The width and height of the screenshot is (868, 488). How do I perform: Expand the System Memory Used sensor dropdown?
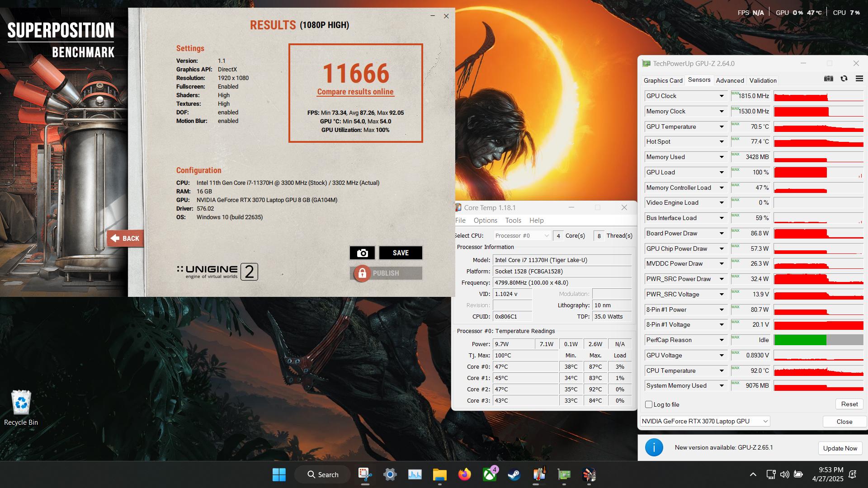point(722,385)
